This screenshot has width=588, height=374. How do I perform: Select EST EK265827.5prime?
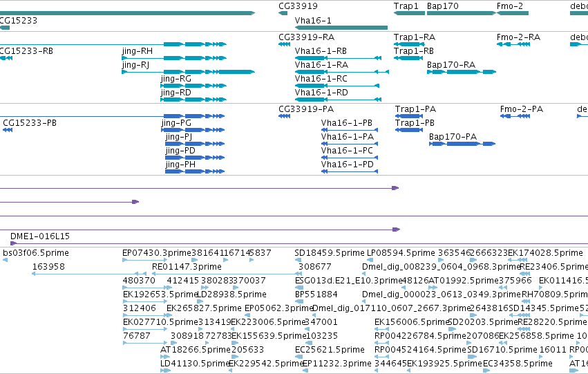coord(171,315)
